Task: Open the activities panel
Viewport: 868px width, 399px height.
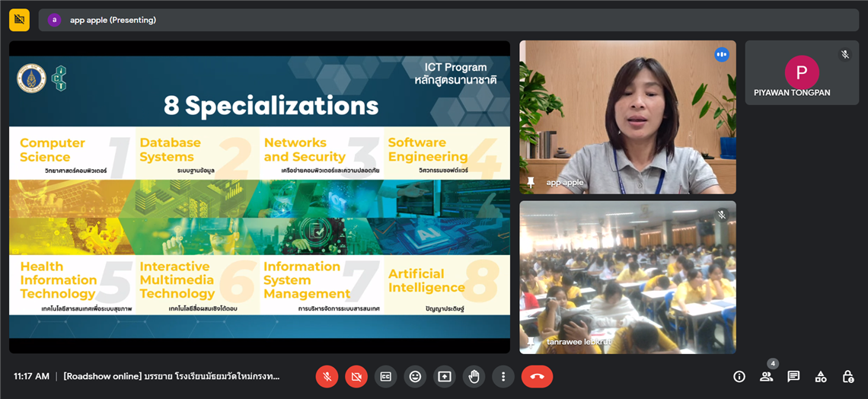Action: pyautogui.click(x=821, y=376)
